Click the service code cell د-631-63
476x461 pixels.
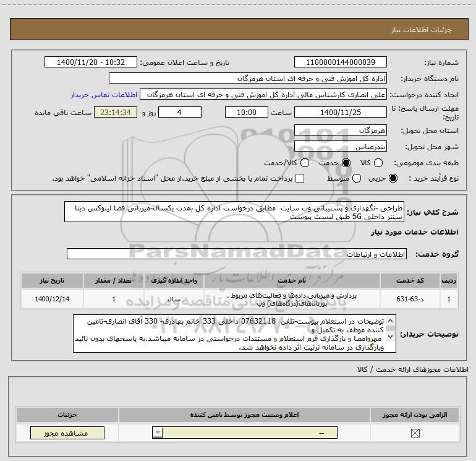tap(409, 299)
